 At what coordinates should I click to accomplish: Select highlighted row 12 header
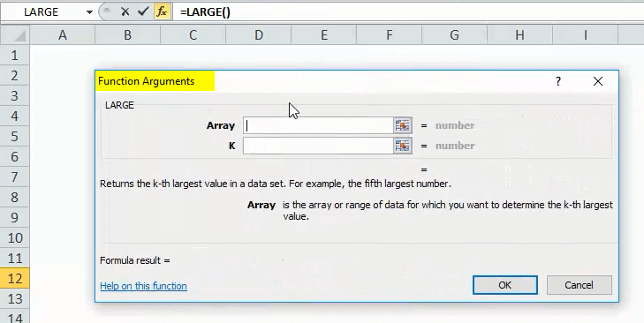(x=15, y=279)
